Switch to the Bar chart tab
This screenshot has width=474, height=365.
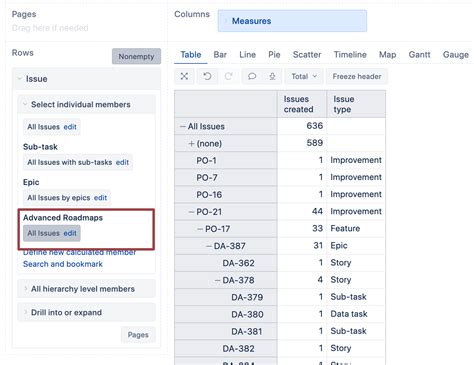click(220, 55)
